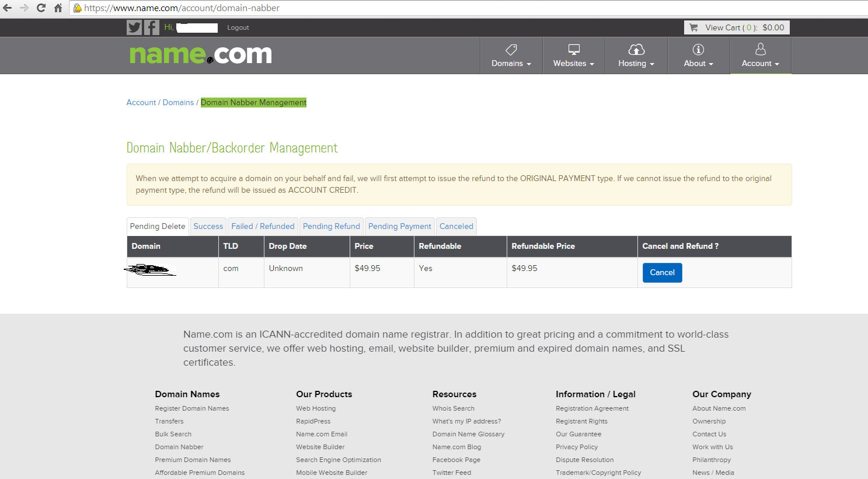Image resolution: width=868 pixels, height=479 pixels.
Task: Open Name.com Email footer link
Action: 322,434
